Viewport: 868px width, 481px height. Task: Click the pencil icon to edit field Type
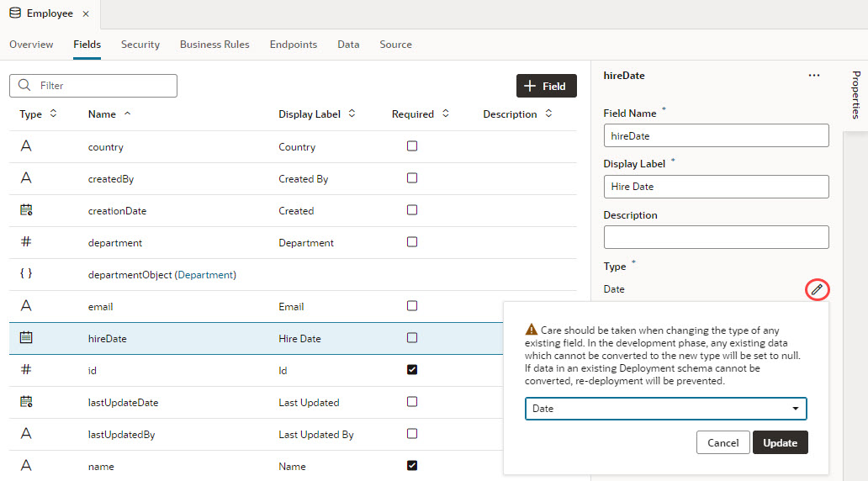coord(817,289)
